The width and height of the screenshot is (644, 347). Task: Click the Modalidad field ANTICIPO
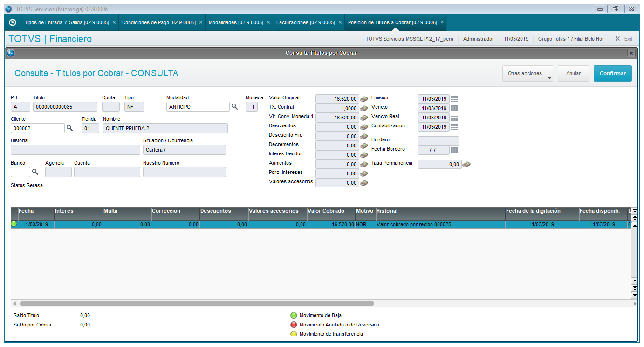(198, 107)
